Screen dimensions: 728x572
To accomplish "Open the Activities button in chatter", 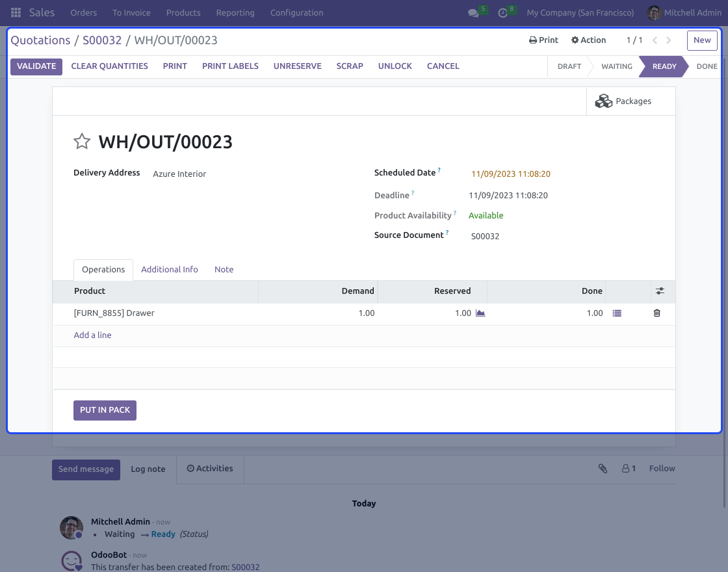I will [210, 469].
